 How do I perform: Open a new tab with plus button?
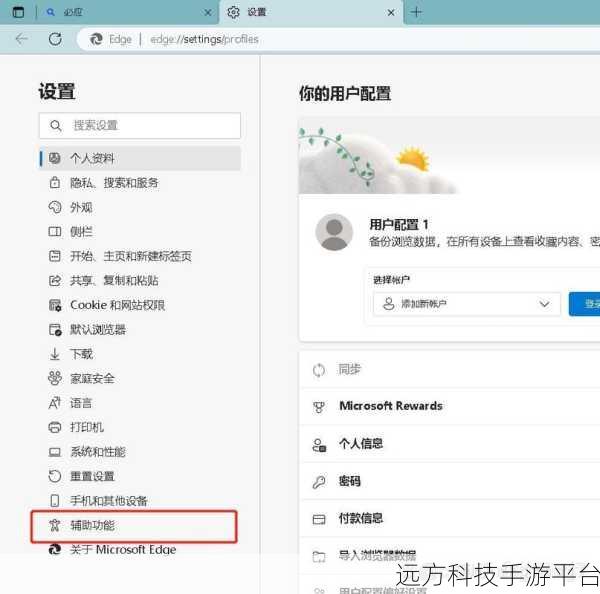tap(416, 12)
